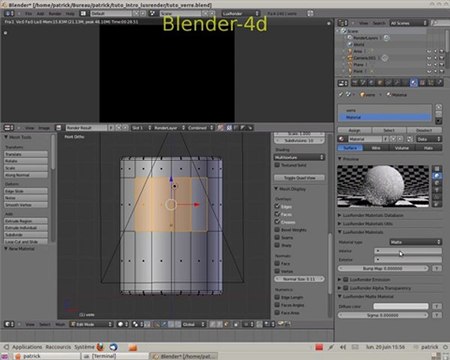Click the 3D view editor type icon

pos(8,324)
